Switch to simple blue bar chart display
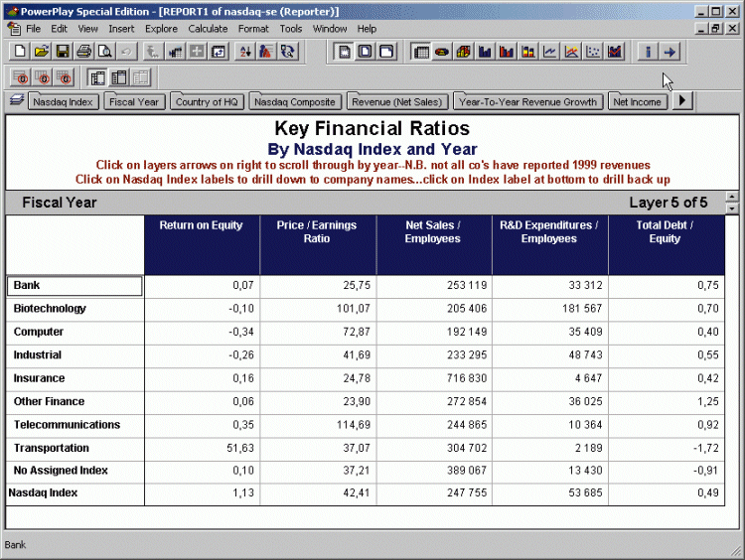The height and width of the screenshot is (560, 745). (x=485, y=52)
